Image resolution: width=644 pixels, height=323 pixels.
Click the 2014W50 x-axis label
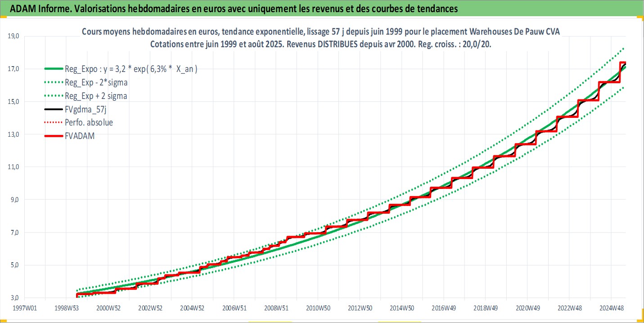point(401,308)
